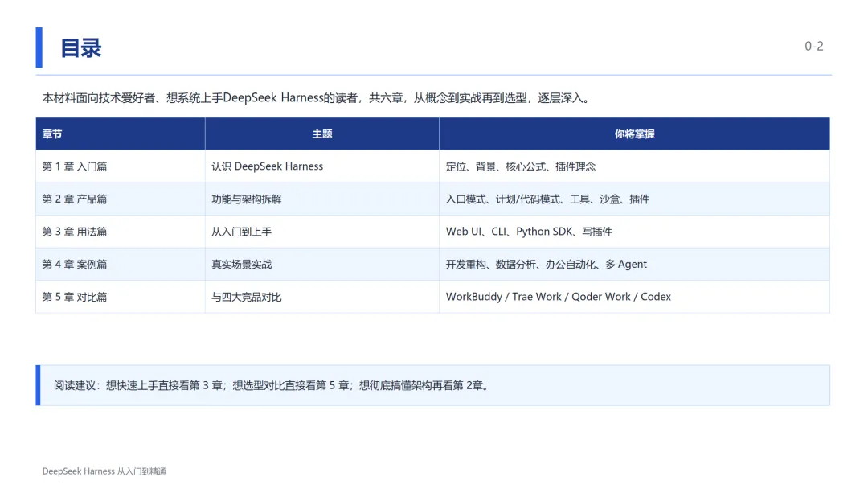This screenshot has width=868, height=489.
Task: Click footer text DeepSeek Harness 从入门到精通
Action: pyautogui.click(x=104, y=471)
